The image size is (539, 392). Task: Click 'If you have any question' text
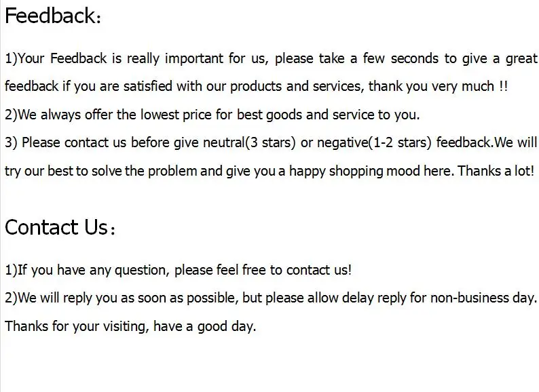pos(92,270)
